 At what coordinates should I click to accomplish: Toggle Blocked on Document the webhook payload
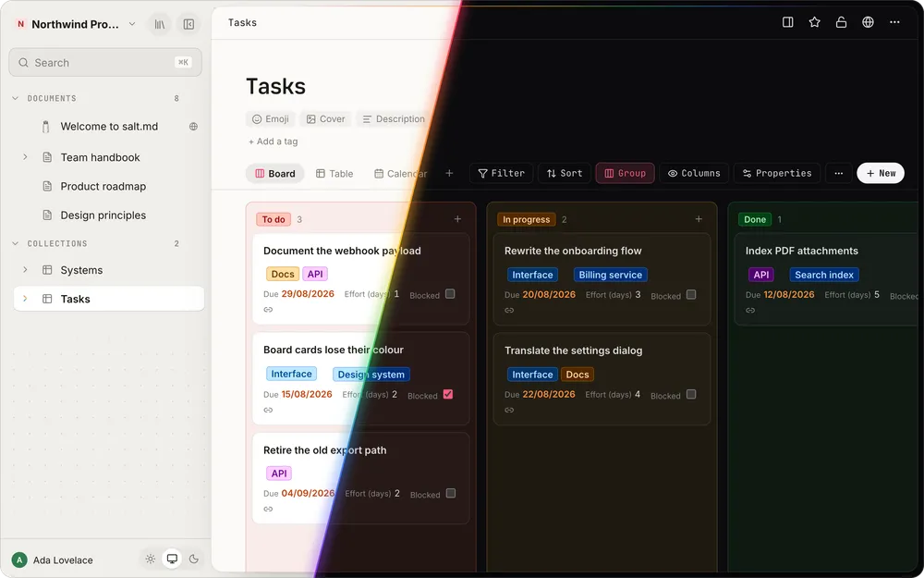(450, 294)
